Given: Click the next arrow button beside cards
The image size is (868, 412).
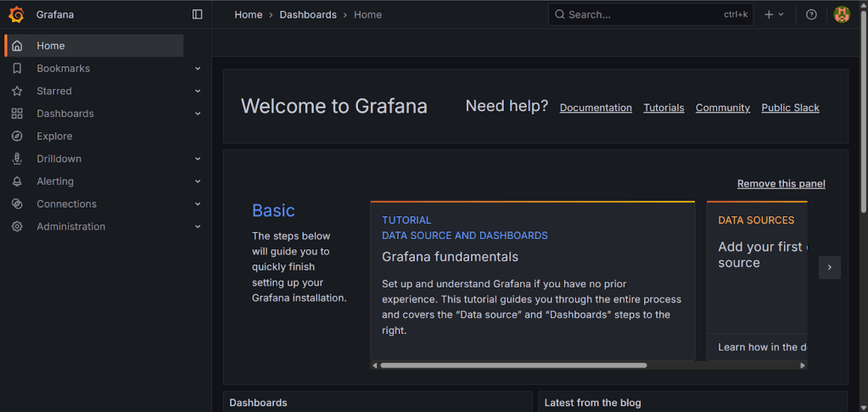Looking at the screenshot, I should click(x=829, y=267).
